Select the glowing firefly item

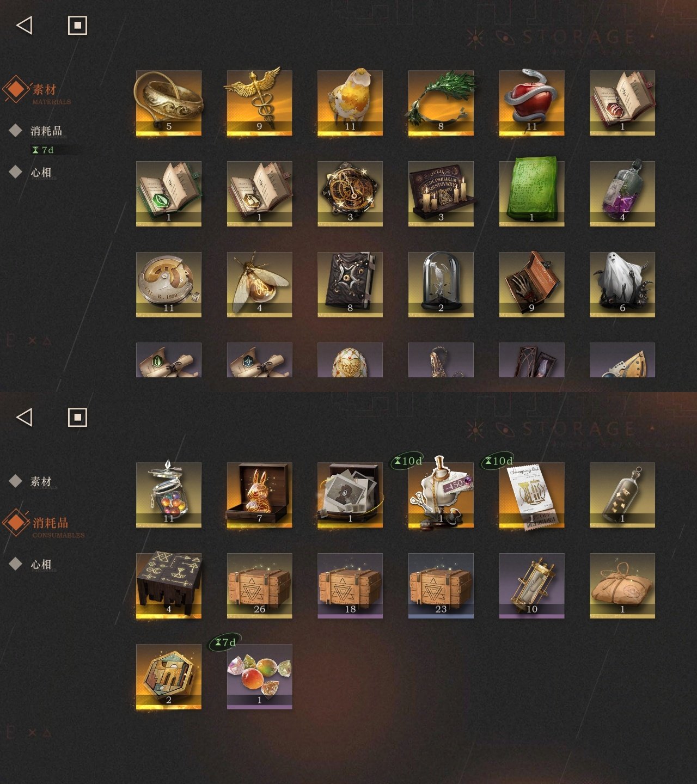[259, 284]
